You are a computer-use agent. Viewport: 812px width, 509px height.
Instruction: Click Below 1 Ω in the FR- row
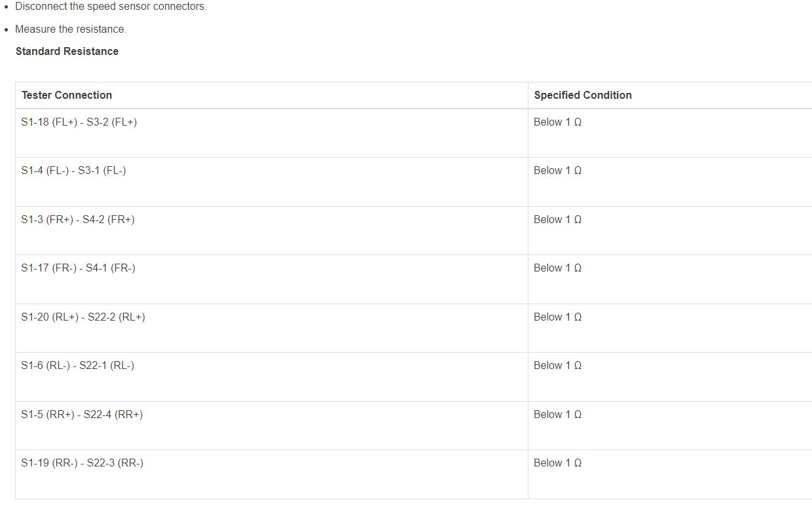557,268
